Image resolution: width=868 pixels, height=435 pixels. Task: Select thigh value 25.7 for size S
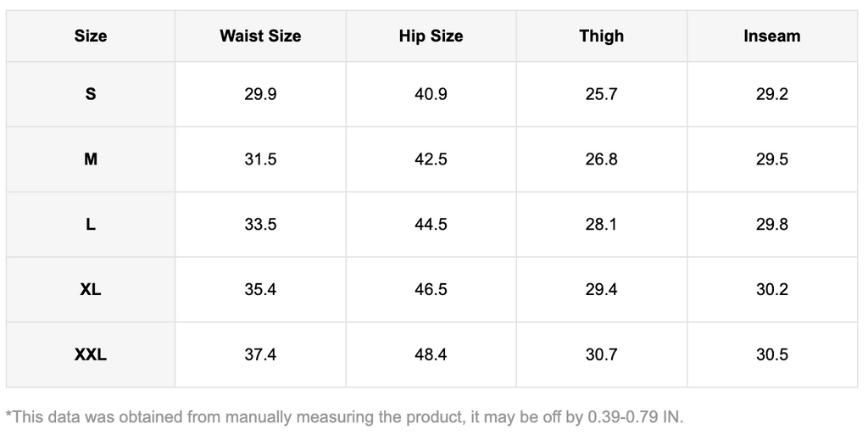(601, 94)
